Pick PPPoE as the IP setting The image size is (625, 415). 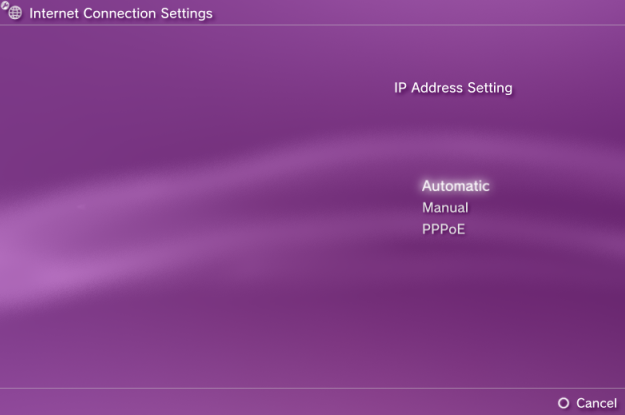[443, 229]
